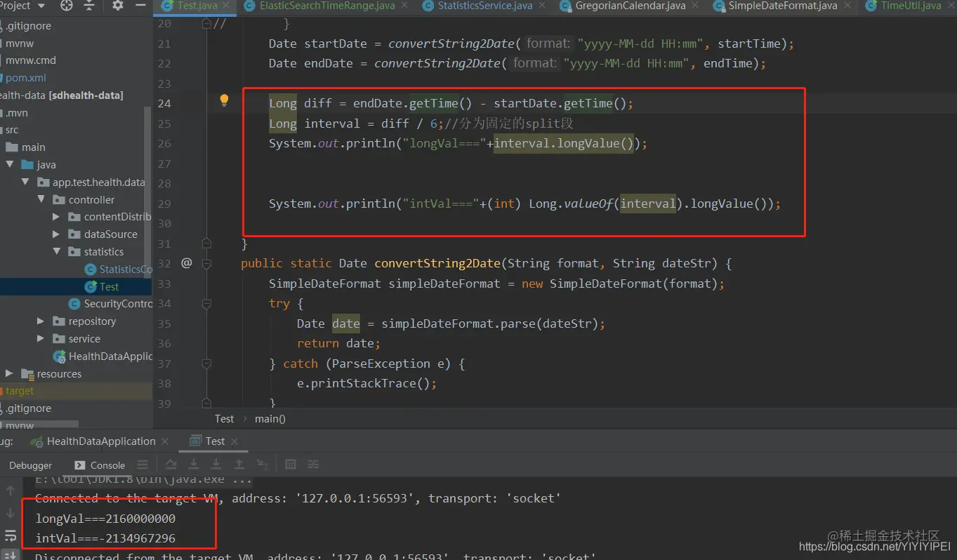Collapse the controller package node
Viewport: 957px width, 560px height.
point(41,200)
